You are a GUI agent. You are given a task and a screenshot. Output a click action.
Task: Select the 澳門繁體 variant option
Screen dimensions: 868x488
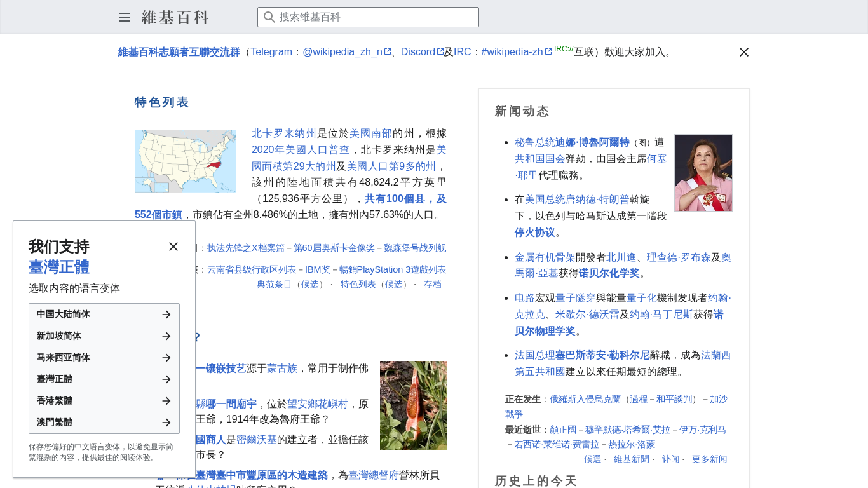pos(104,423)
